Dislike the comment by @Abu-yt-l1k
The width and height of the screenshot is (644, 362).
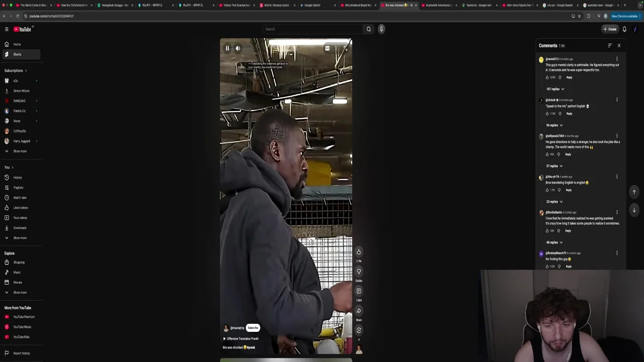[559, 190]
